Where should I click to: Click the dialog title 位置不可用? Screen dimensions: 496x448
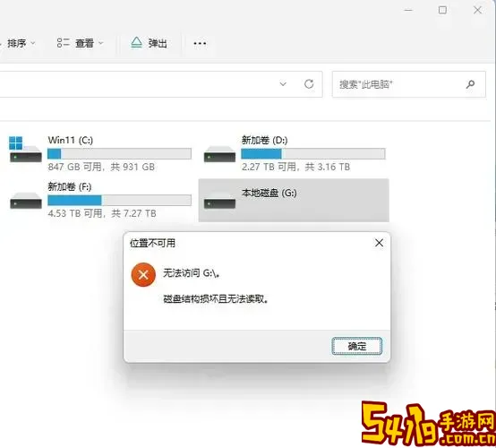[152, 243]
